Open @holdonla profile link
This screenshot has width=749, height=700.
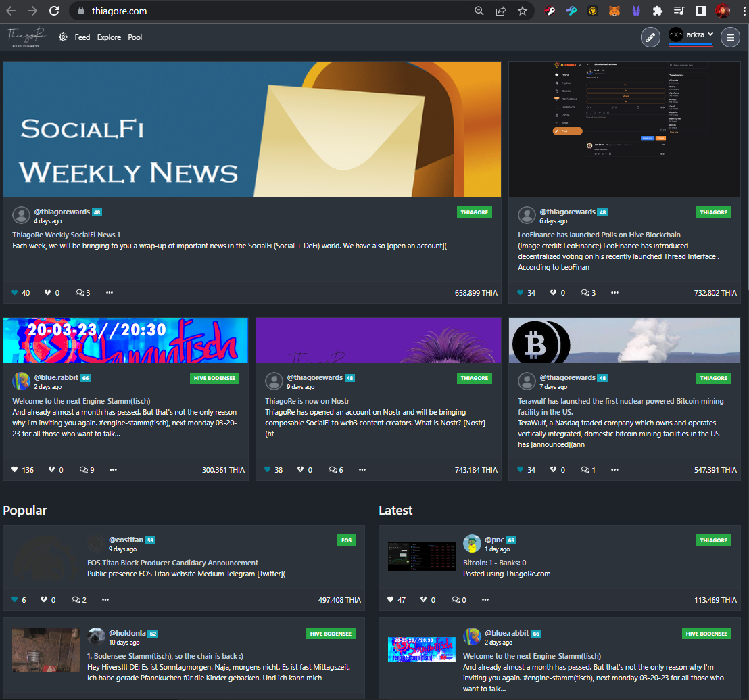127,633
